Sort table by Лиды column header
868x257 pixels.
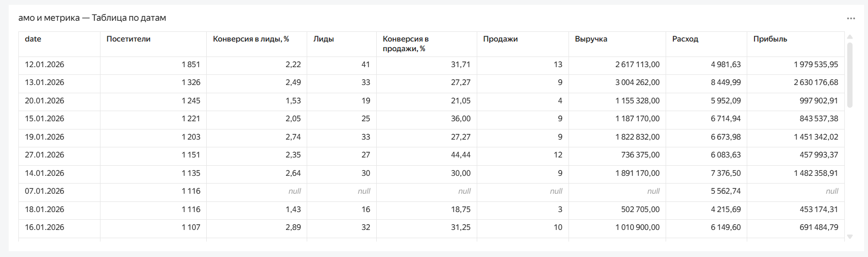pos(324,39)
